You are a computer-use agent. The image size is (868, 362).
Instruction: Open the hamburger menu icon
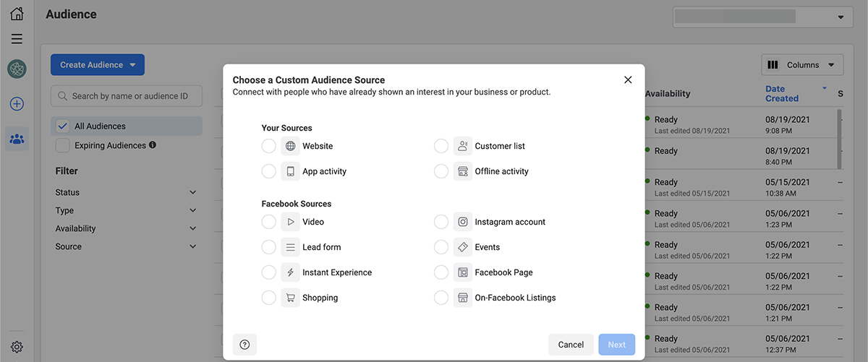[17, 39]
